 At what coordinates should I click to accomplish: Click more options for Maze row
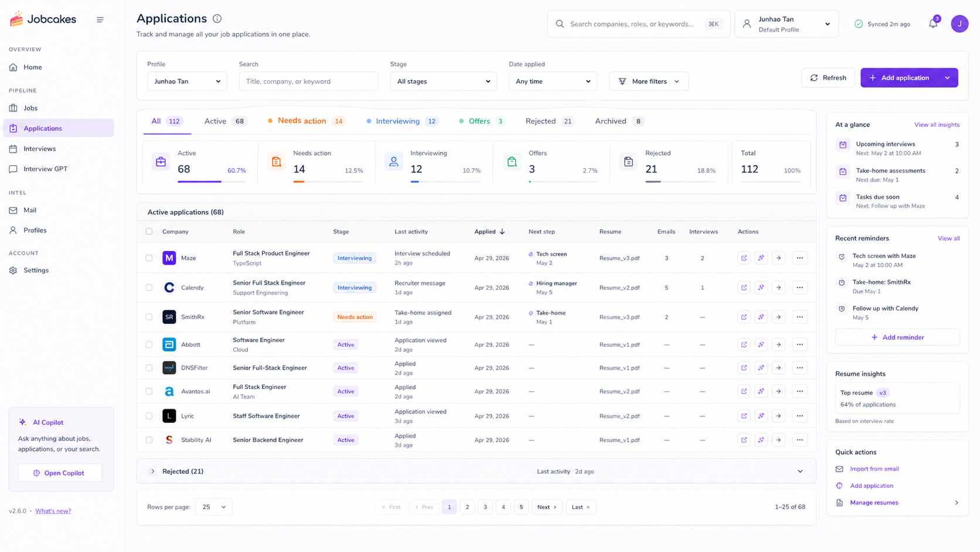pos(799,258)
